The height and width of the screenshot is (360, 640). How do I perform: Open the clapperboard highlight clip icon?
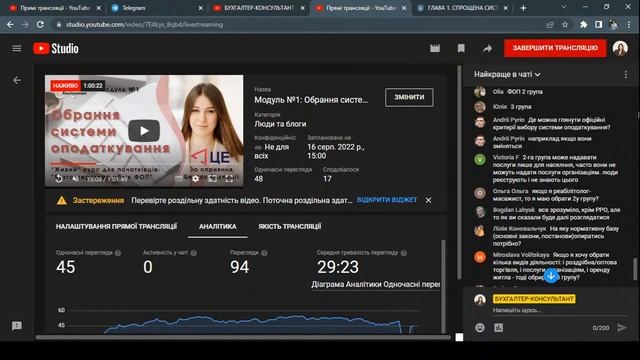(435, 49)
